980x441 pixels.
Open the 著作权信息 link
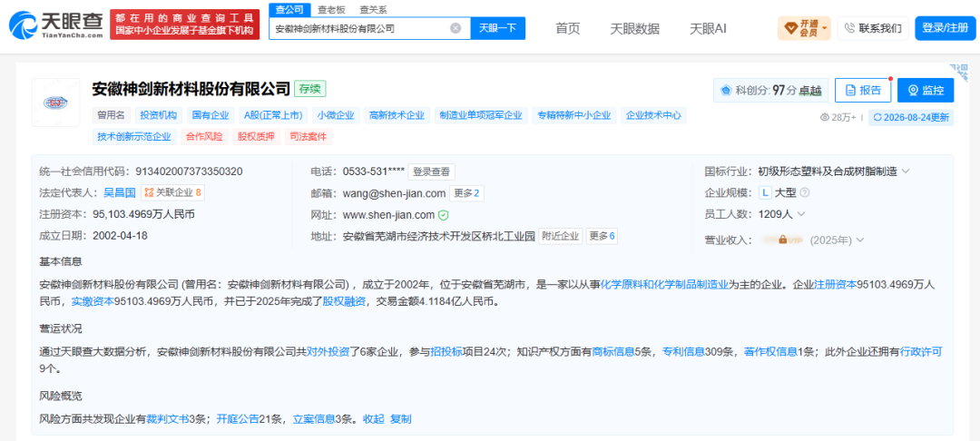pos(770,352)
